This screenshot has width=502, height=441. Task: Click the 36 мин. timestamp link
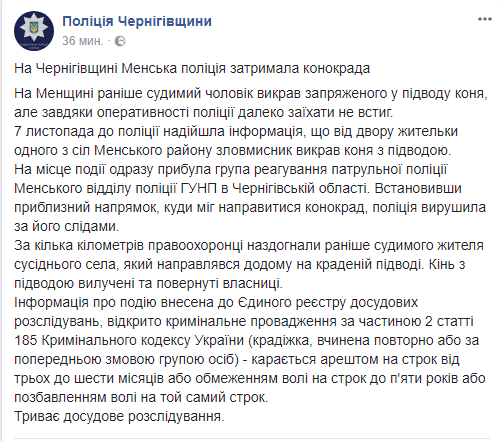point(82,41)
